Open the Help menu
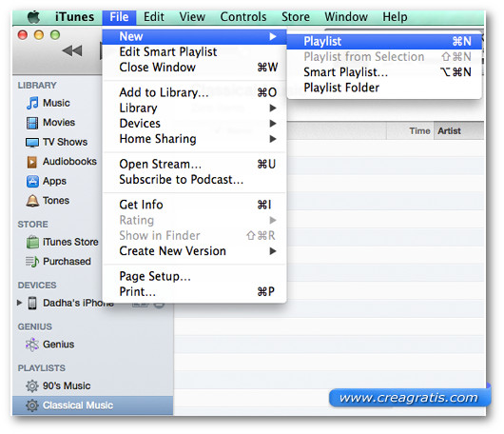Screen dimensions: 504x434 [395, 17]
